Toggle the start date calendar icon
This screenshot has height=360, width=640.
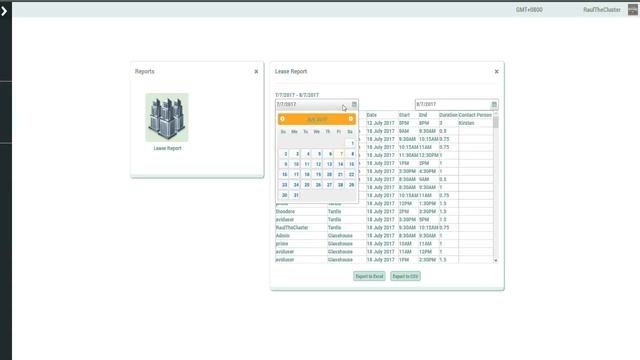pos(354,104)
